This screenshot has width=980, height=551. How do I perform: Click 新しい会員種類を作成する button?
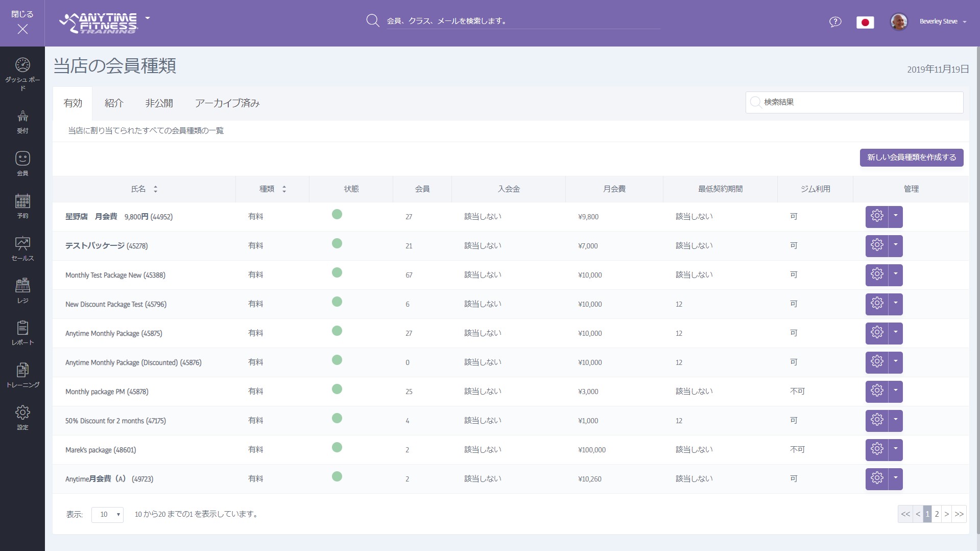coord(912,157)
